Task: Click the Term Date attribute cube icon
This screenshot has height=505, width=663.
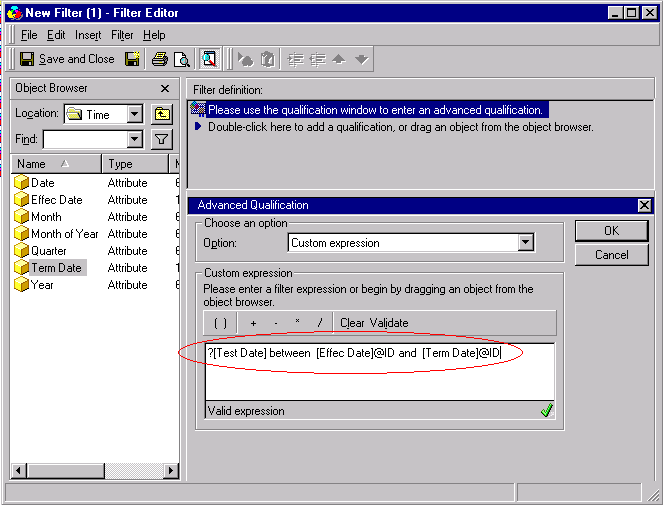Action: pos(21,268)
